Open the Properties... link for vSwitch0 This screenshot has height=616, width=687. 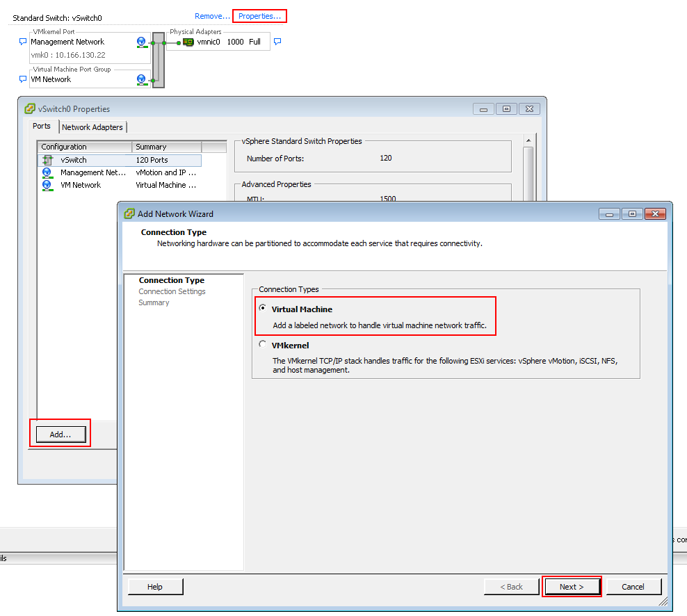click(260, 16)
